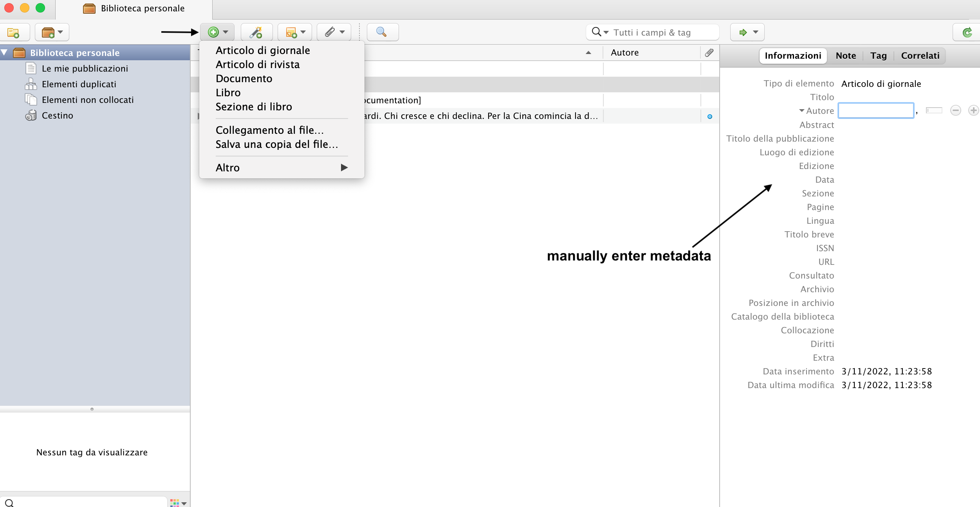
Task: Open the Add Attachment paperclip dropdown
Action: coord(334,32)
